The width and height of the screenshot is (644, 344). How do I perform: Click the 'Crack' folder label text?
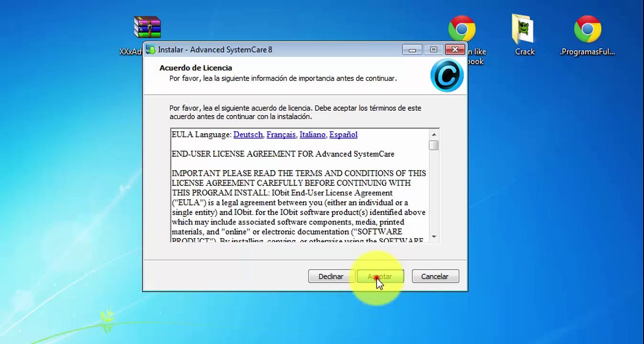(x=525, y=52)
